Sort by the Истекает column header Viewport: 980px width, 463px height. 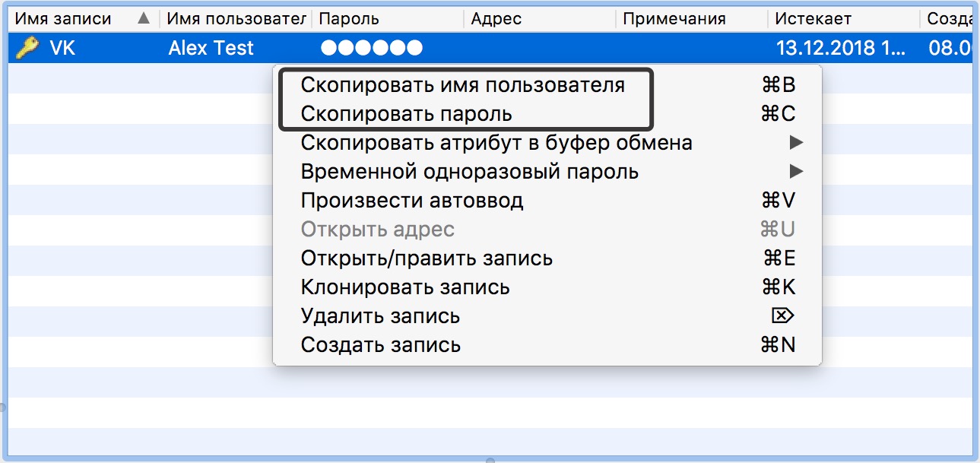click(x=813, y=18)
